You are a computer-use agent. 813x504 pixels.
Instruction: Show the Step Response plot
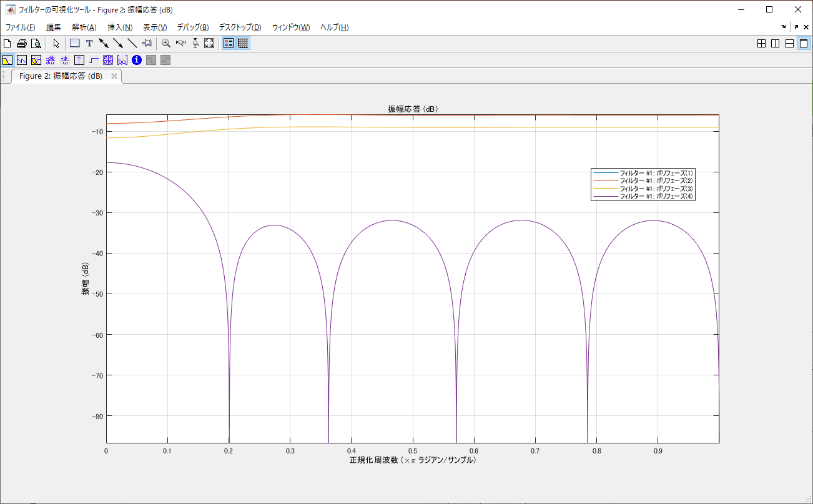pyautogui.click(x=94, y=60)
